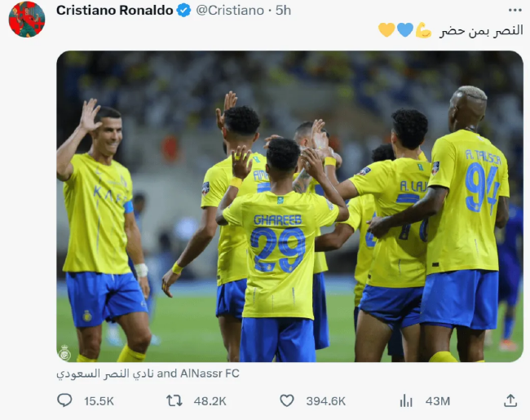The height and width of the screenshot is (420, 530).
Task: Like the tweet with heart icon
Action: [x=287, y=400]
